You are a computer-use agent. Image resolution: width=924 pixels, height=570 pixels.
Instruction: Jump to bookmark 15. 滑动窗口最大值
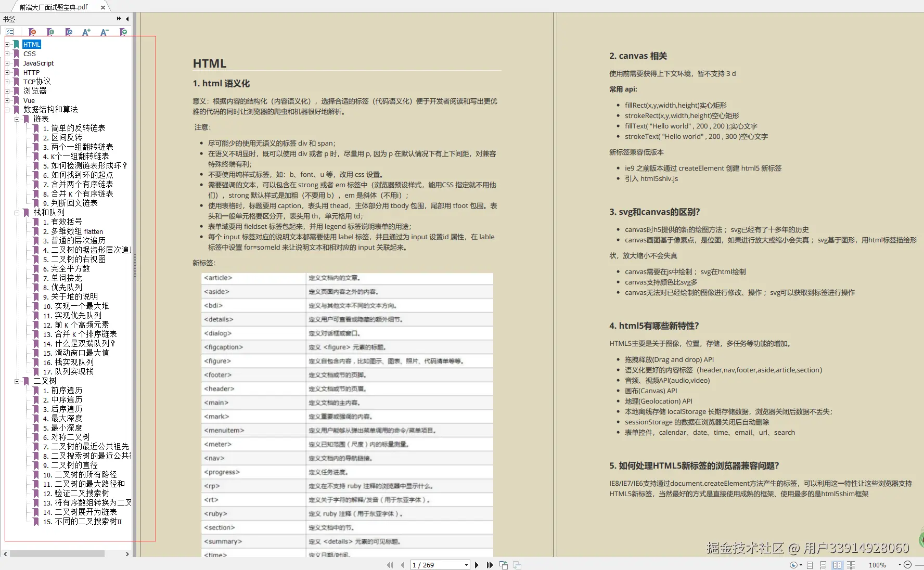click(x=76, y=353)
